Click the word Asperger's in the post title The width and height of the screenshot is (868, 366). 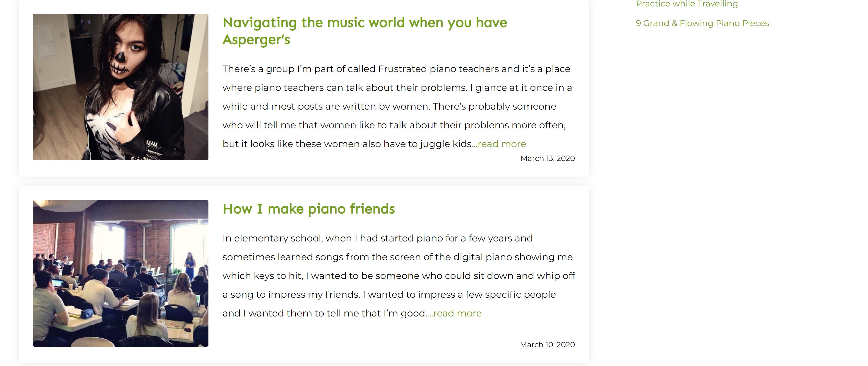tap(256, 40)
